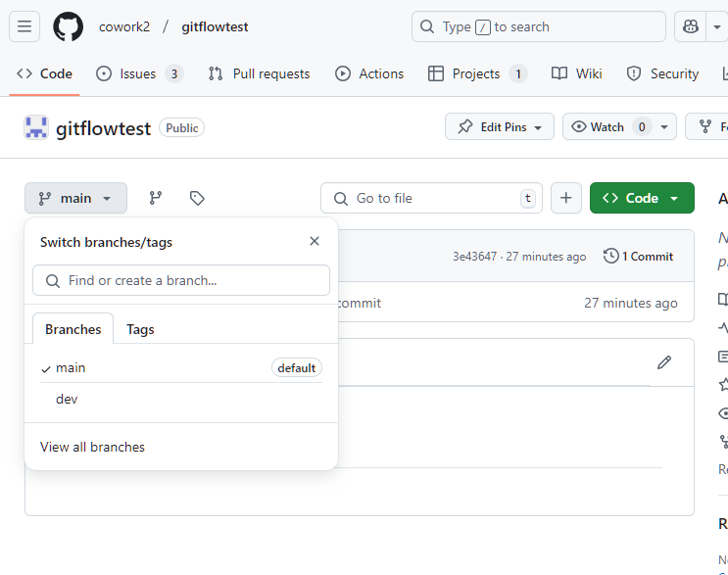Open the Security tab
728x575 pixels.
coord(662,73)
